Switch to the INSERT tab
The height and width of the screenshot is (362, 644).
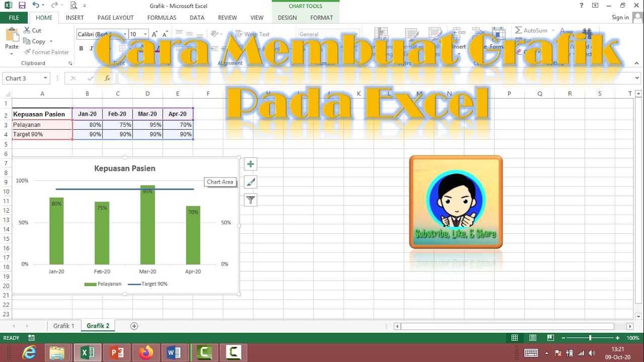[75, 18]
